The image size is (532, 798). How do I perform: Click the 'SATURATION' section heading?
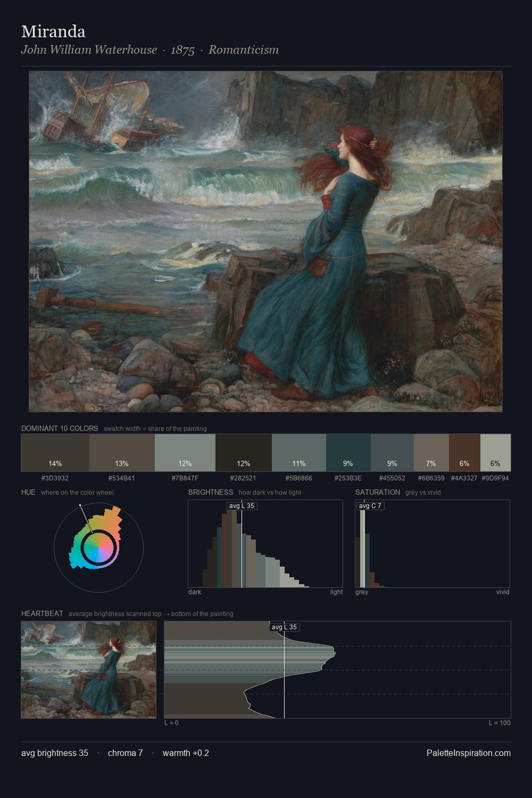378,492
